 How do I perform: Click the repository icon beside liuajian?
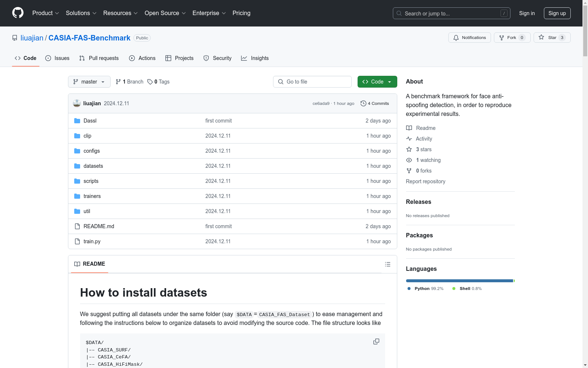(x=15, y=38)
